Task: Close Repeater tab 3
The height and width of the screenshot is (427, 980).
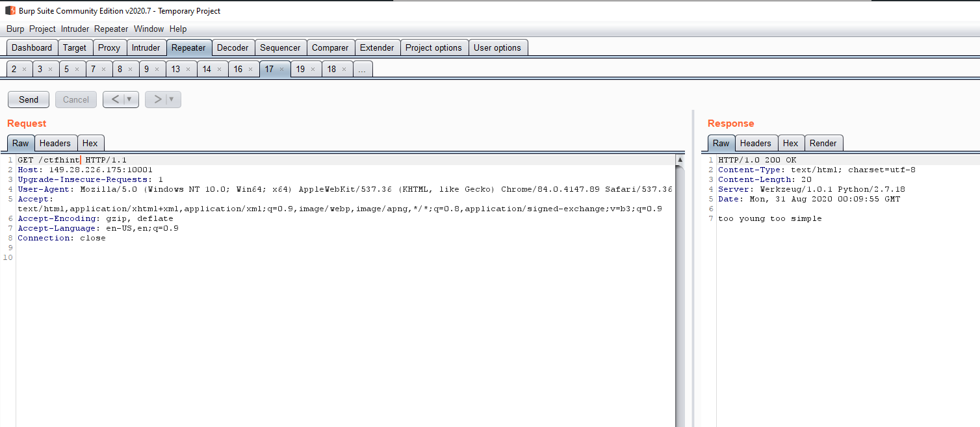Action: coord(50,70)
